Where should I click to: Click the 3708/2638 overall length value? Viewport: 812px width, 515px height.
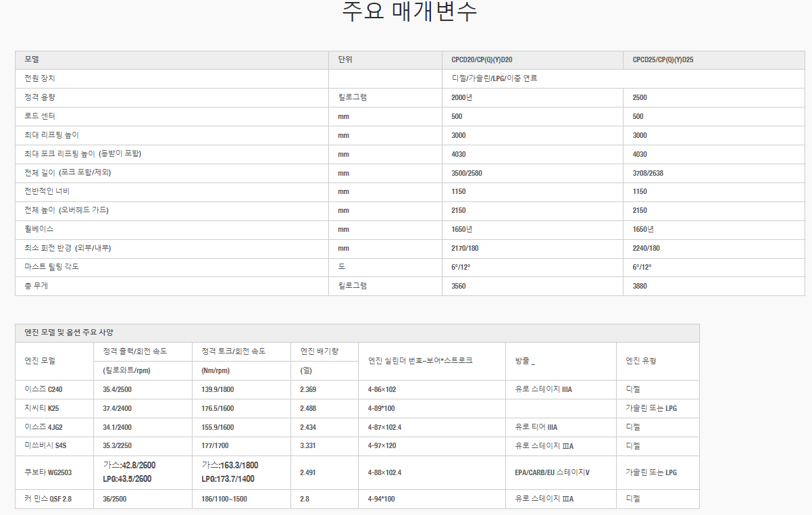coord(648,173)
